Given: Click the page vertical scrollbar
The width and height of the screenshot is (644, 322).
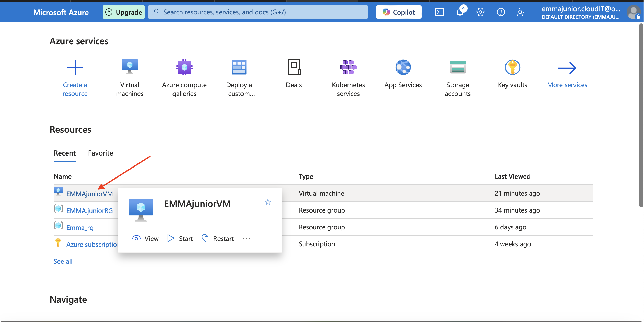Looking at the screenshot, I should pyautogui.click(x=641, y=115).
